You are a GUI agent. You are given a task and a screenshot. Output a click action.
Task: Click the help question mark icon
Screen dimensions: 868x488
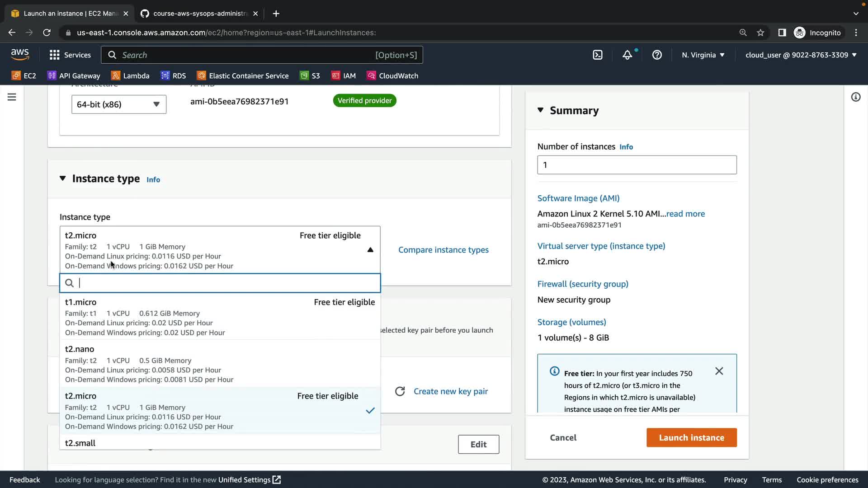657,55
